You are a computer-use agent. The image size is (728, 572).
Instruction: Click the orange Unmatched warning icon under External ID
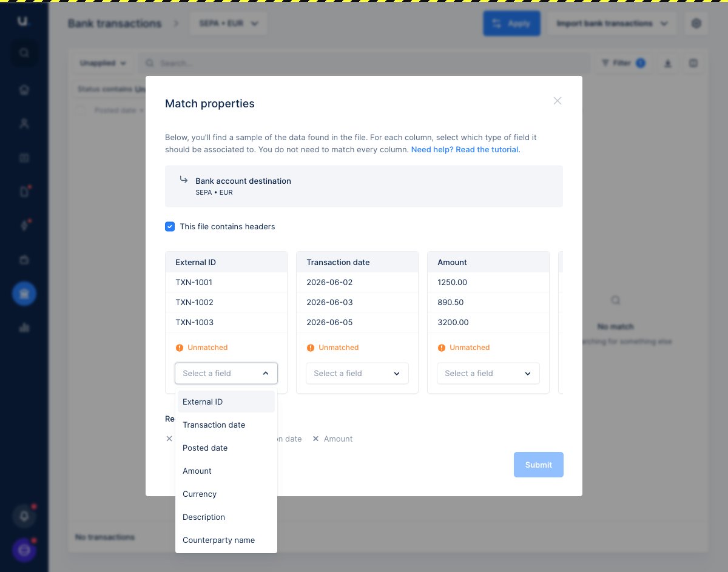click(179, 348)
